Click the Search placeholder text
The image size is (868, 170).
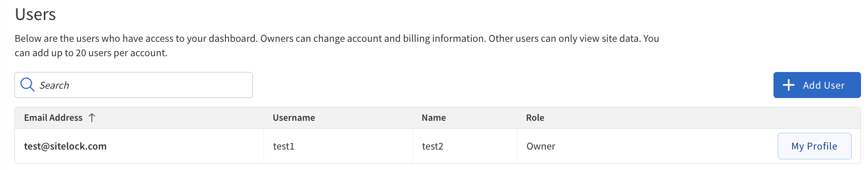tap(54, 85)
